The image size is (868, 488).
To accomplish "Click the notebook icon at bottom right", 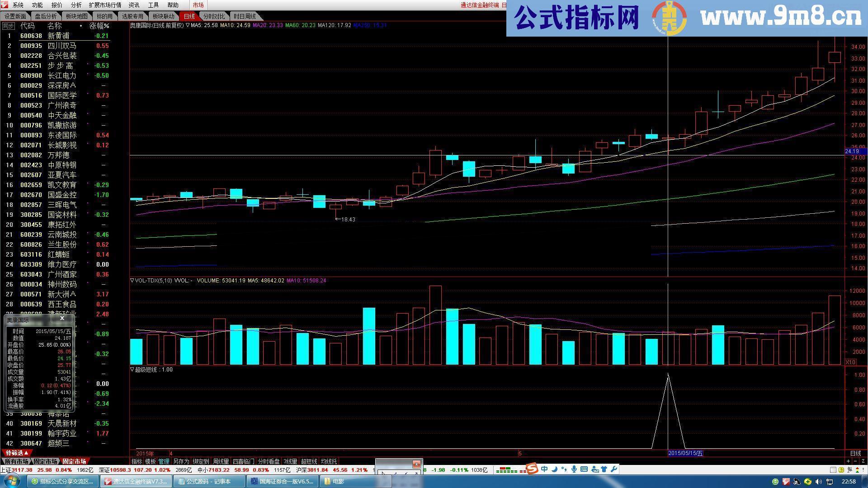I will [833, 470].
